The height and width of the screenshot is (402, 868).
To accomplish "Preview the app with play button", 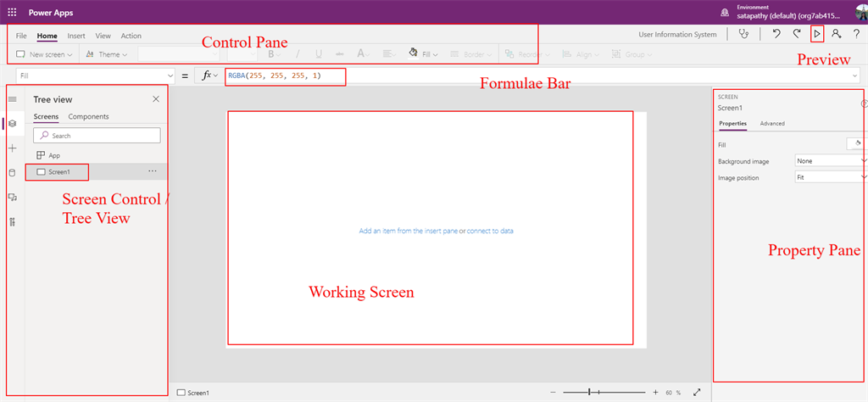I will click(x=817, y=34).
